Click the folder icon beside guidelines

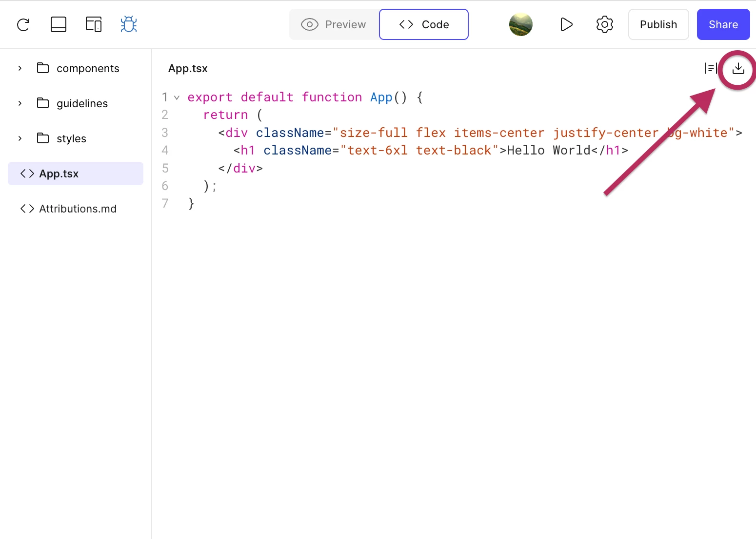tap(43, 103)
